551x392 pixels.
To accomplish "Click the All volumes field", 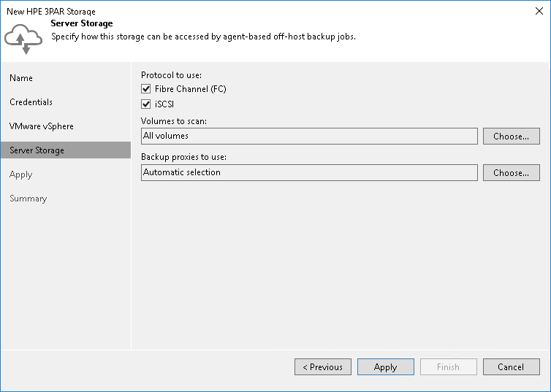I will pos(309,136).
